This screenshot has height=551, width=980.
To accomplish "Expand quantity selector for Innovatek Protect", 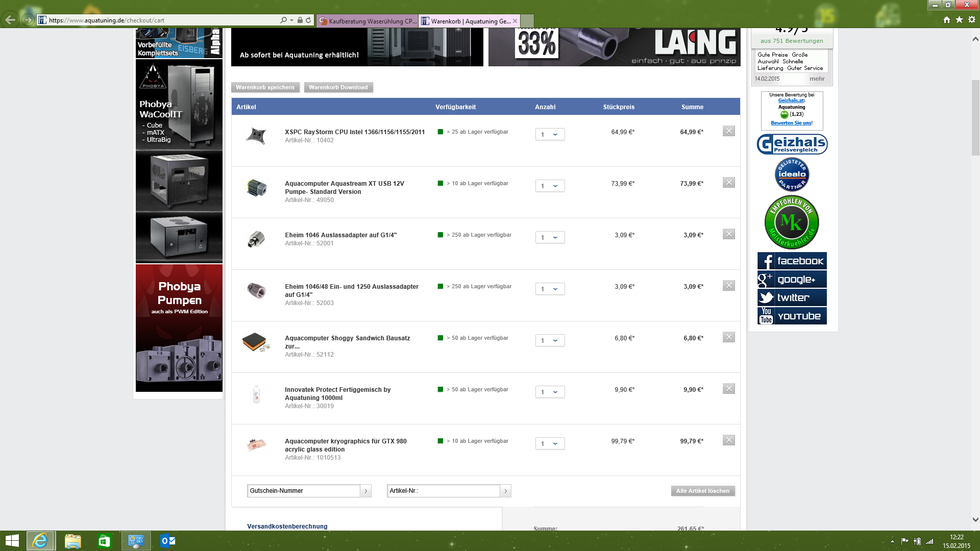I will (550, 392).
